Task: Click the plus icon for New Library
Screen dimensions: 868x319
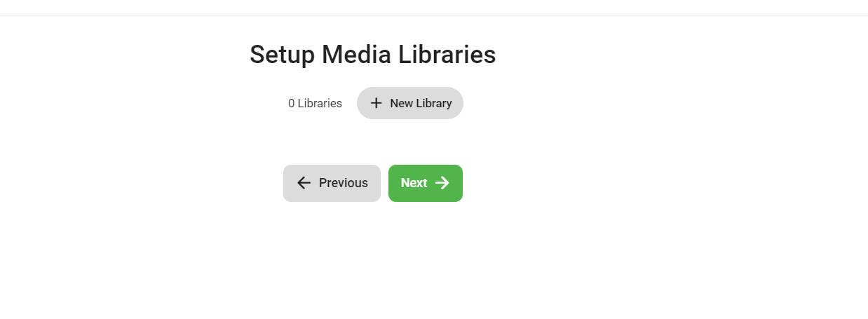Action: pos(377,103)
